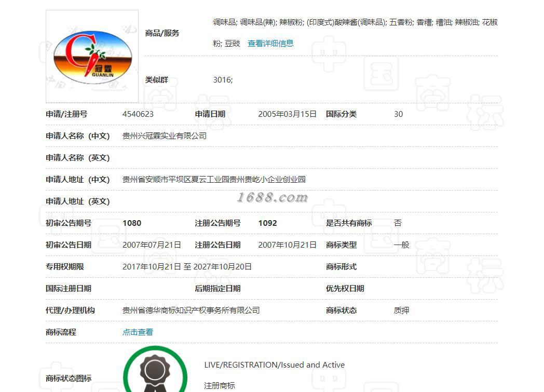
Task: Click the 商标形式 label
Action: pyautogui.click(x=341, y=267)
